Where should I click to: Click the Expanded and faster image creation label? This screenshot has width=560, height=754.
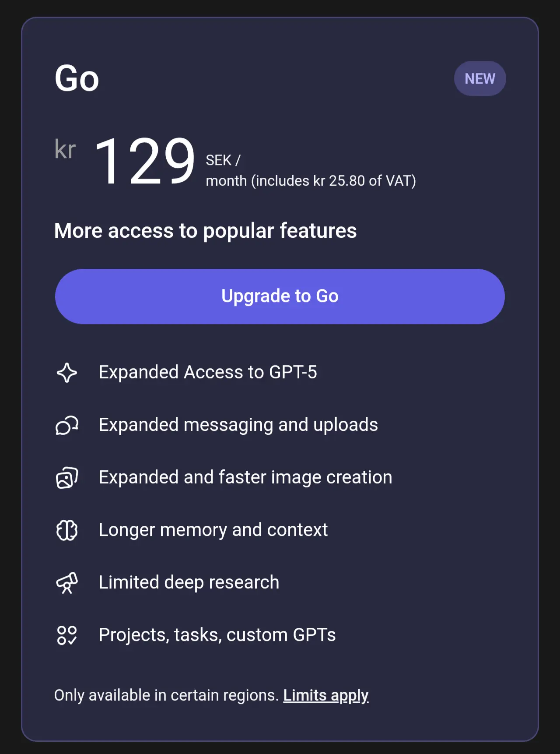pyautogui.click(x=245, y=478)
